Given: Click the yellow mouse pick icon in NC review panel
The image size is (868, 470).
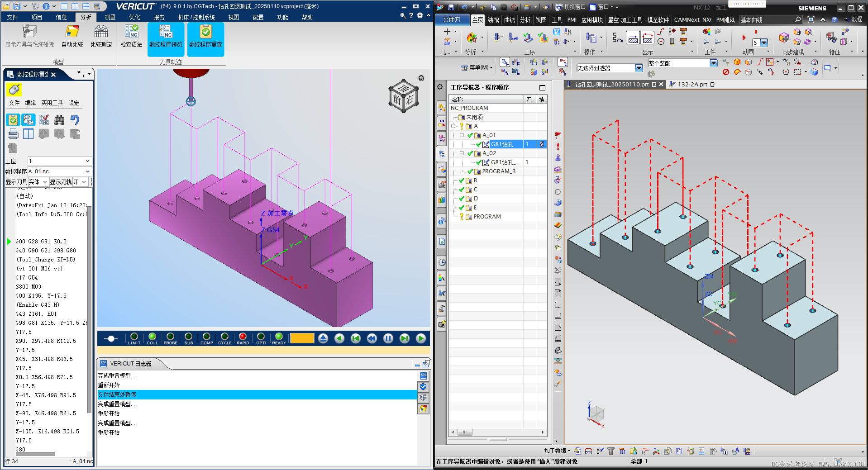Looking at the screenshot, I should [14, 90].
